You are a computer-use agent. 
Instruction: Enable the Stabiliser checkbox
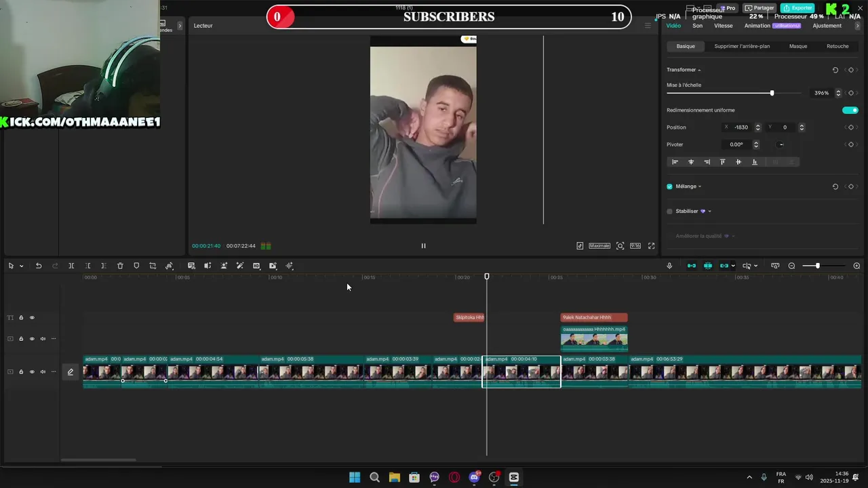click(x=669, y=211)
